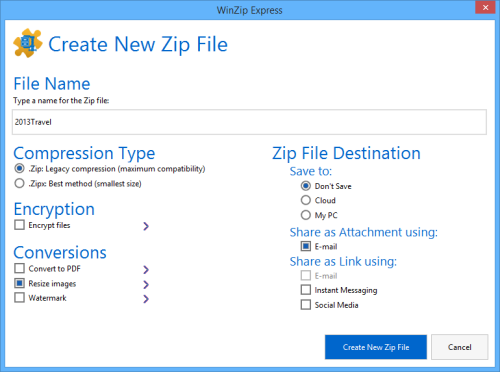Click the Zip file name text field
Screen dimensions: 500x372
[x=249, y=122]
